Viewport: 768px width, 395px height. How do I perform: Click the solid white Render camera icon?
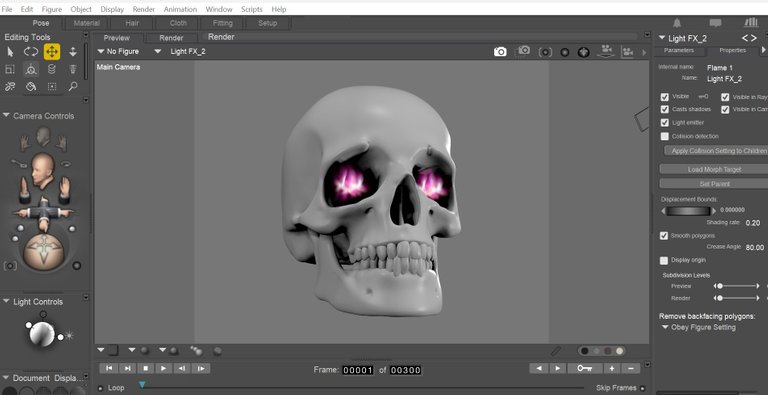pyautogui.click(x=500, y=52)
